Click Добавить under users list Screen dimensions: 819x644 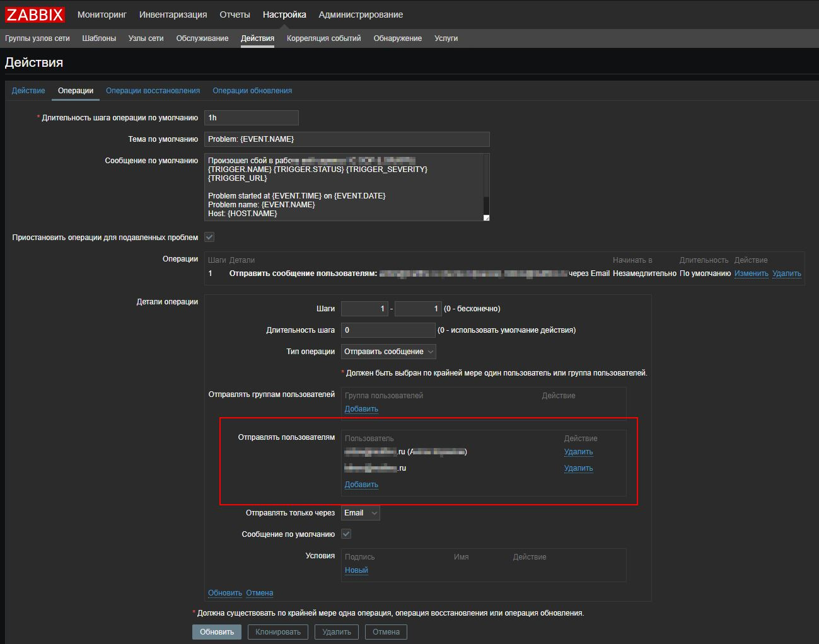click(x=361, y=485)
